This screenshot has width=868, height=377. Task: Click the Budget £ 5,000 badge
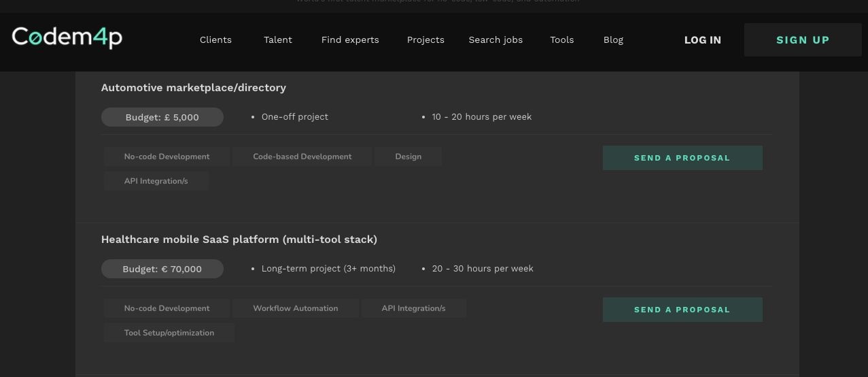click(162, 117)
